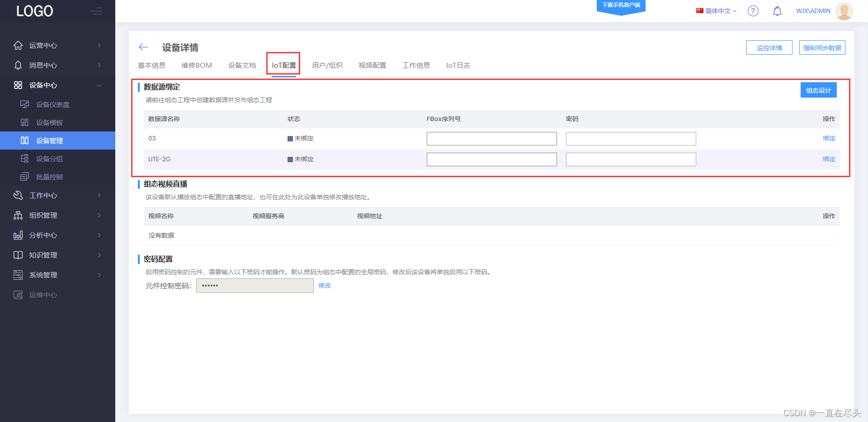The width and height of the screenshot is (868, 422).
Task: Go back using the blue arrow
Action: tap(143, 47)
